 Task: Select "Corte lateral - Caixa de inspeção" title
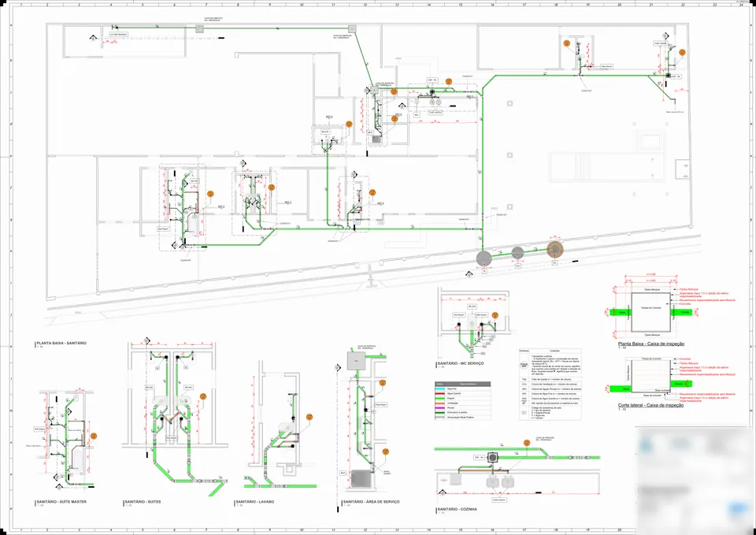tap(651, 405)
